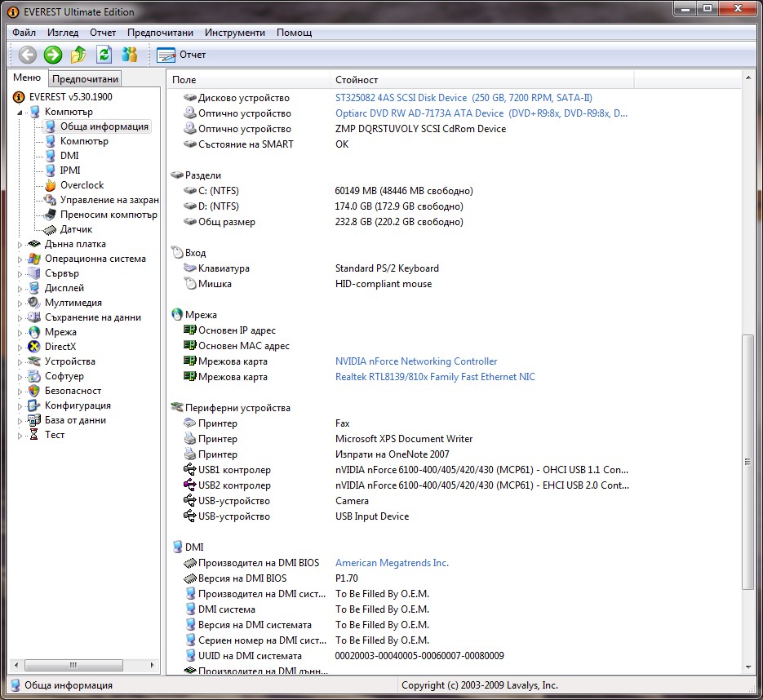Open the Realtek RTL8139/810x Family link
This screenshot has width=763, height=700.
click(435, 377)
